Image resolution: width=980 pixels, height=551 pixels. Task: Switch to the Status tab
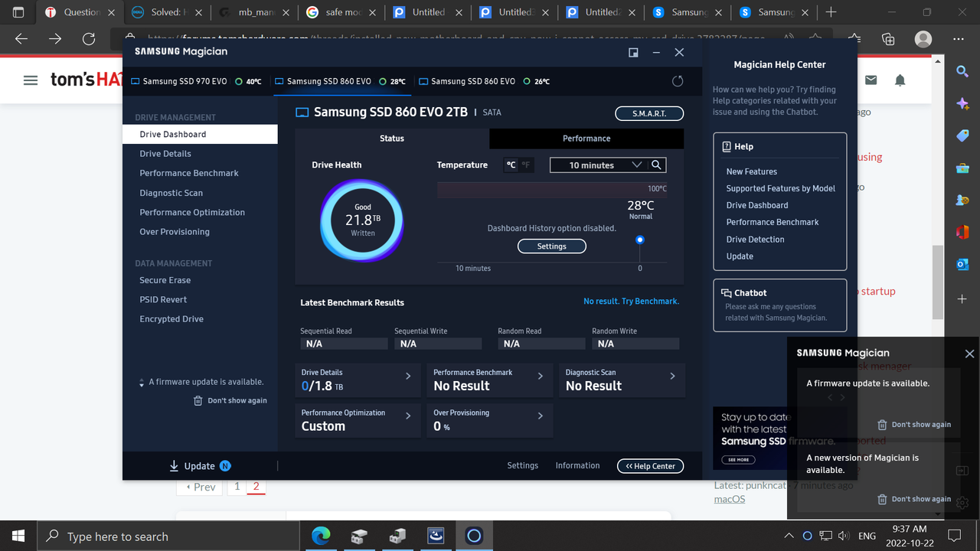[x=392, y=139]
